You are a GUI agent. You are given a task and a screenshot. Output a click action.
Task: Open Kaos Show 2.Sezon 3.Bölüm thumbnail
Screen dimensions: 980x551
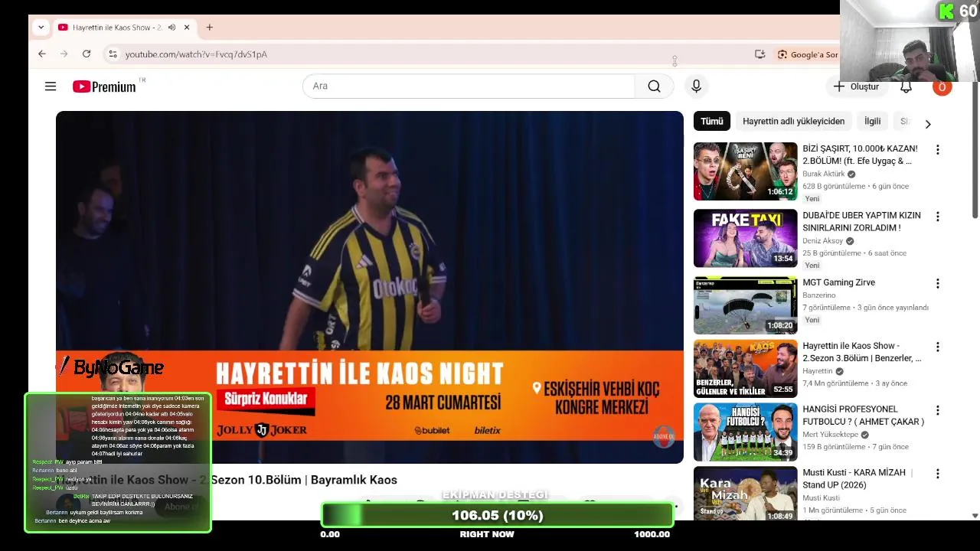click(x=745, y=369)
